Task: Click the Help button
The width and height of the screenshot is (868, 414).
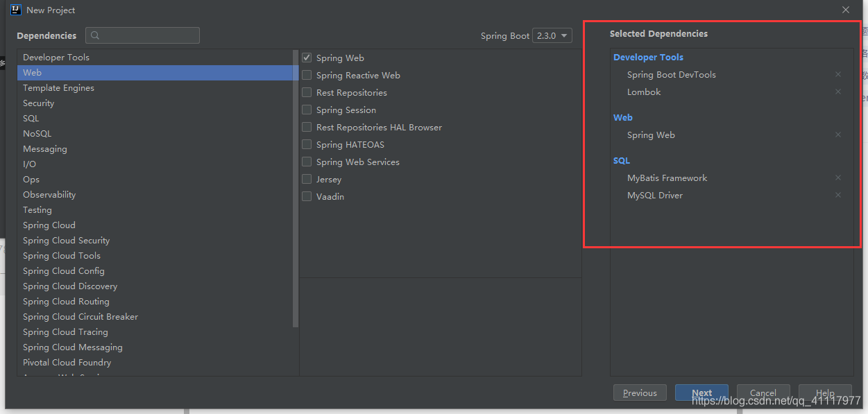Action: [825, 393]
